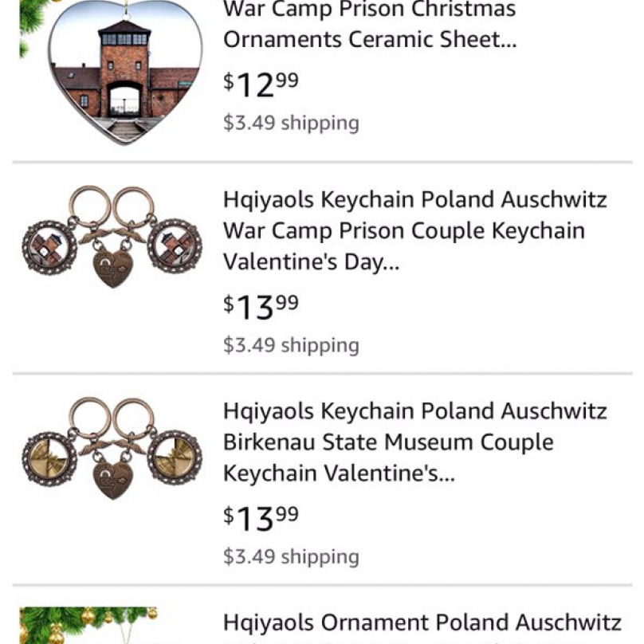Screen dimensions: 644x644
Task: Open the War Camp Prison couple keychain image
Action: pyautogui.click(x=112, y=237)
